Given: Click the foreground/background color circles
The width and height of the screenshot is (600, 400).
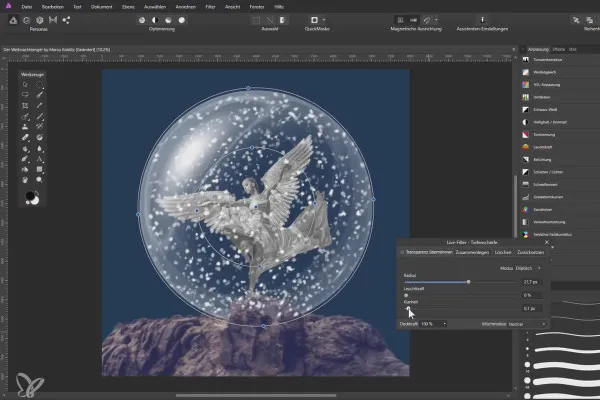Looking at the screenshot, I should click(x=32, y=198).
